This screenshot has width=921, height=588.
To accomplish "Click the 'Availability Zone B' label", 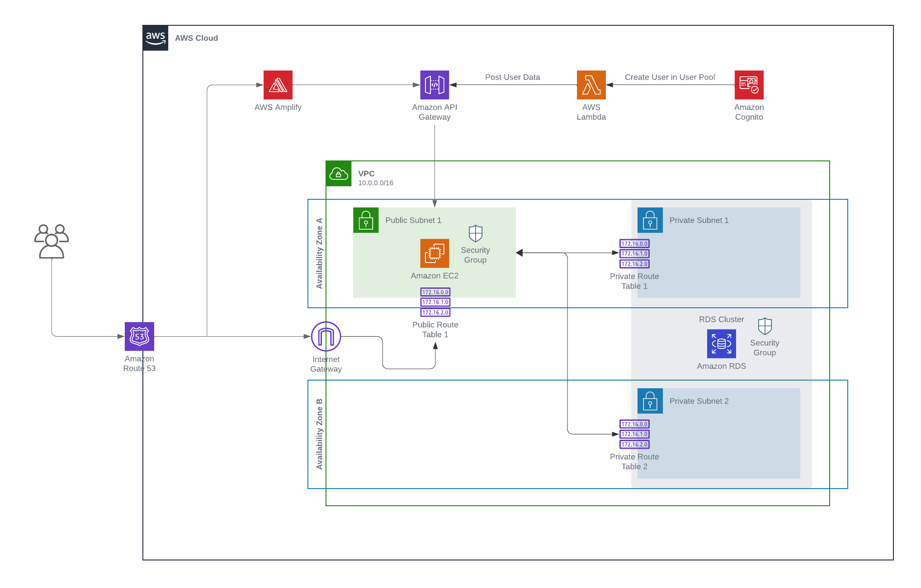I will [x=319, y=434].
